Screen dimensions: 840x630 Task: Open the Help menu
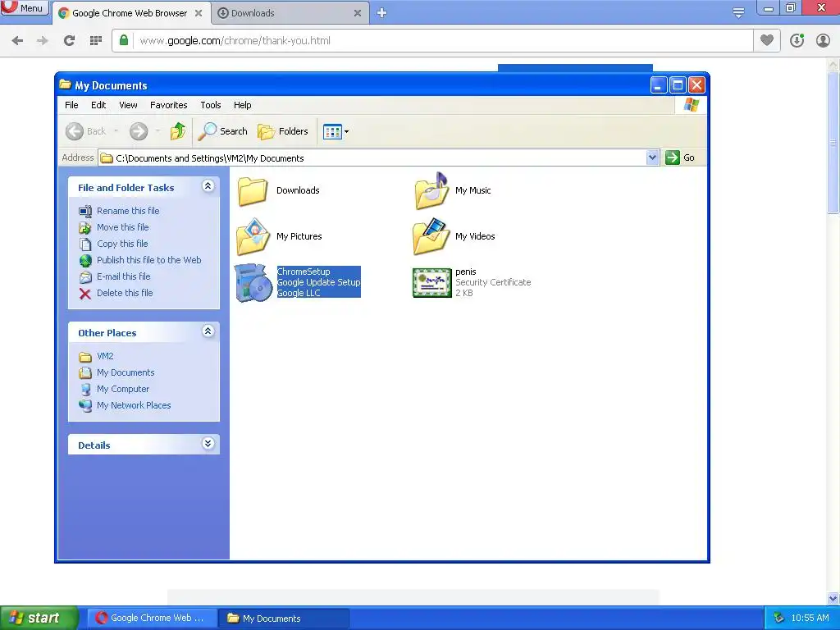[x=242, y=105]
